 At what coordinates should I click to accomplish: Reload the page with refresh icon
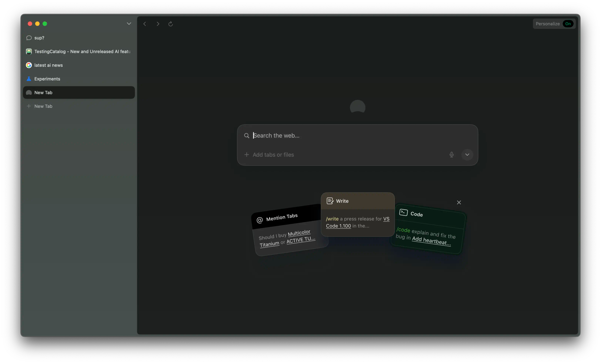click(170, 24)
